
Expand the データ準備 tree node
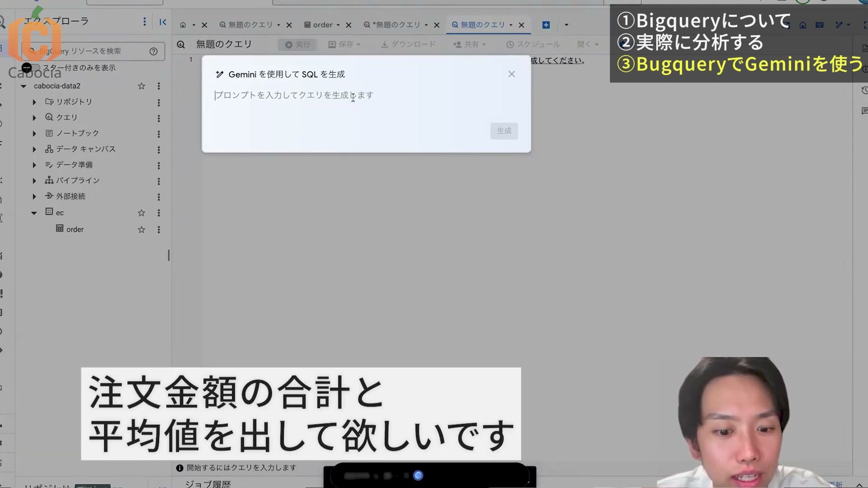[x=34, y=165]
